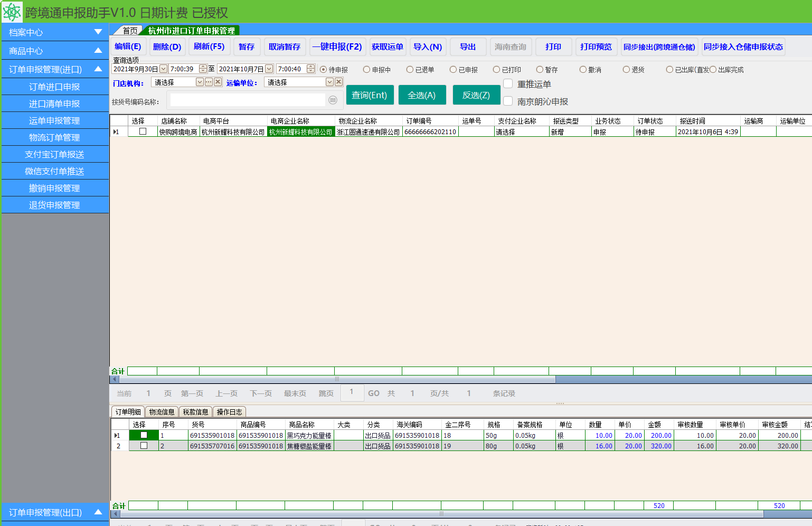Image resolution: width=812 pixels, height=526 pixels.
Task: Clear the 门店机构 selection with X icon
Action: pyautogui.click(x=218, y=82)
